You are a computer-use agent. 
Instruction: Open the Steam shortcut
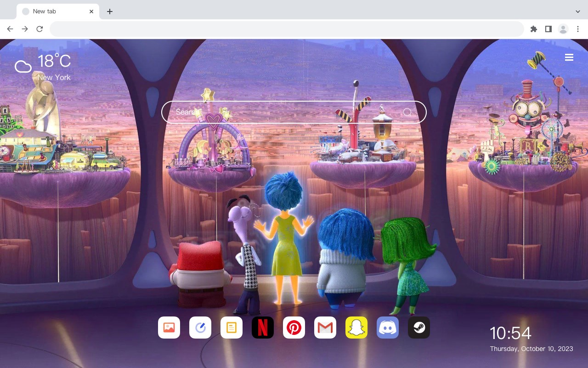(x=419, y=328)
